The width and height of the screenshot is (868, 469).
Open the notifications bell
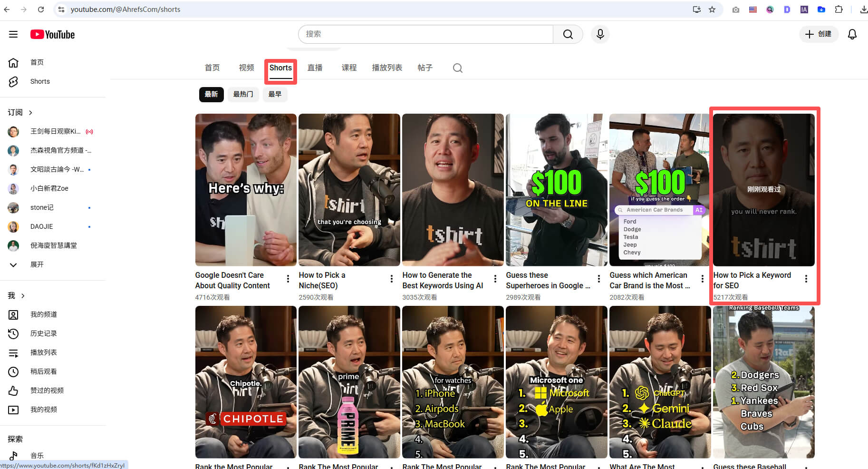pyautogui.click(x=852, y=34)
